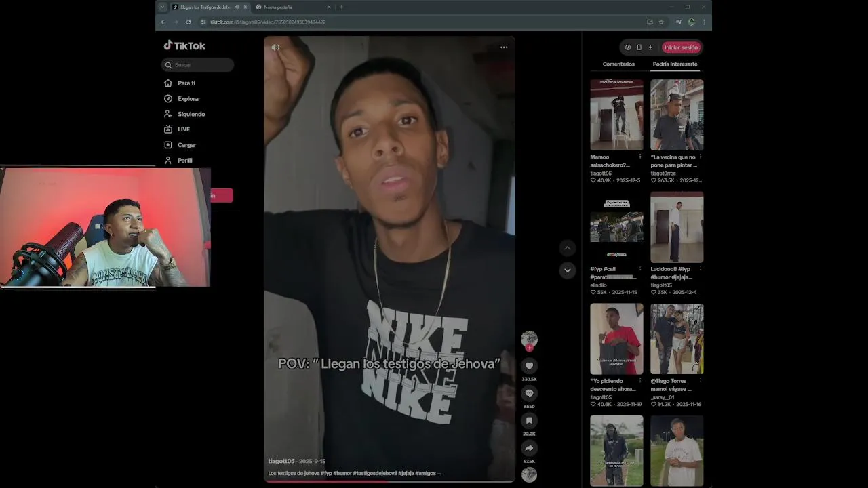Open the La vecina que no pone thumbnail
Viewport: 868px width, 488px height.
(x=677, y=115)
